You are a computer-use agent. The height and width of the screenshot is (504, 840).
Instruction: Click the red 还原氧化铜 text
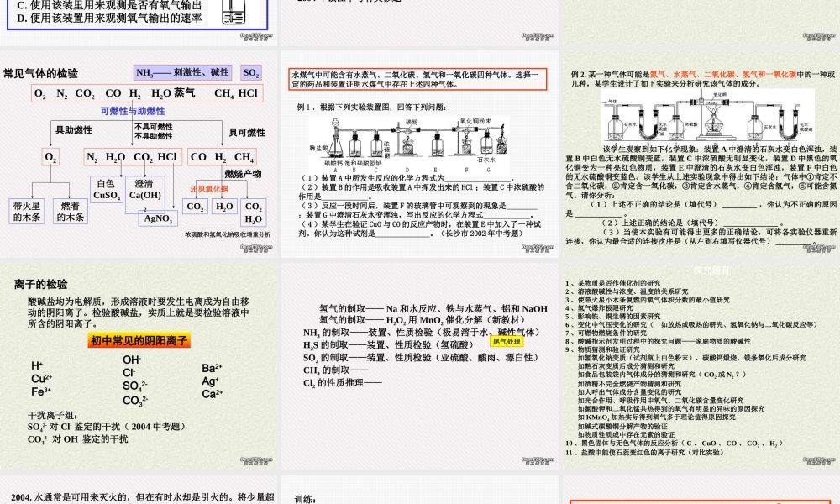point(209,189)
